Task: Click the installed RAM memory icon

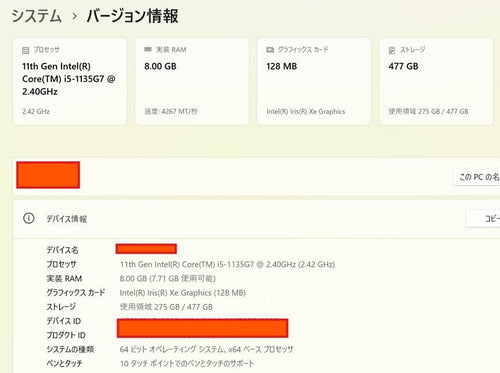Action: (x=148, y=50)
